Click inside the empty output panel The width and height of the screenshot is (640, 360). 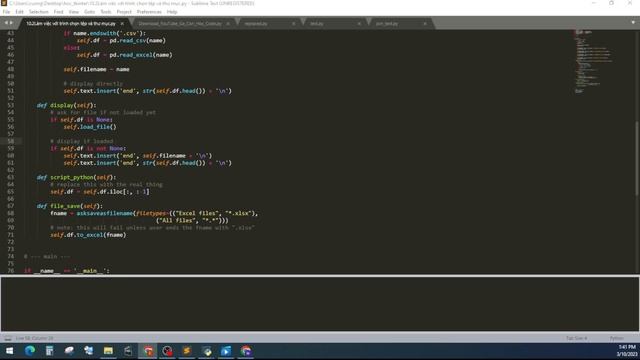[x=320, y=304]
